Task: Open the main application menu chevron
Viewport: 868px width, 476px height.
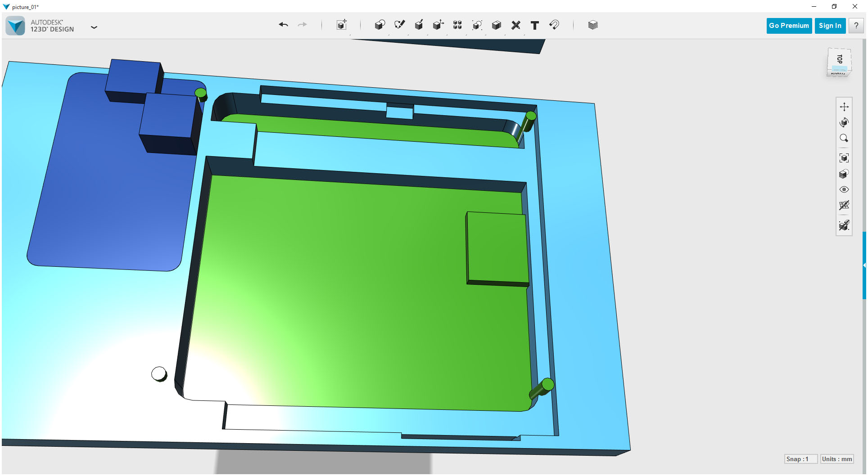Action: coord(94,27)
